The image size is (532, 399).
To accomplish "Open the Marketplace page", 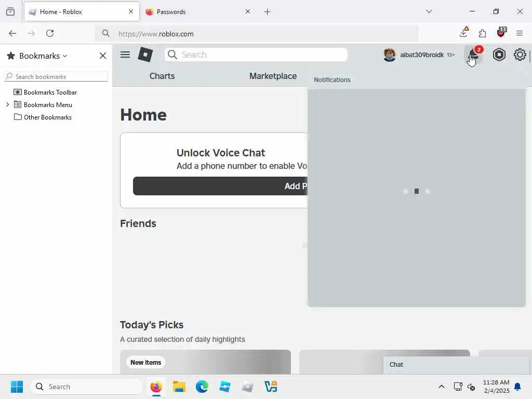I will tap(273, 76).
